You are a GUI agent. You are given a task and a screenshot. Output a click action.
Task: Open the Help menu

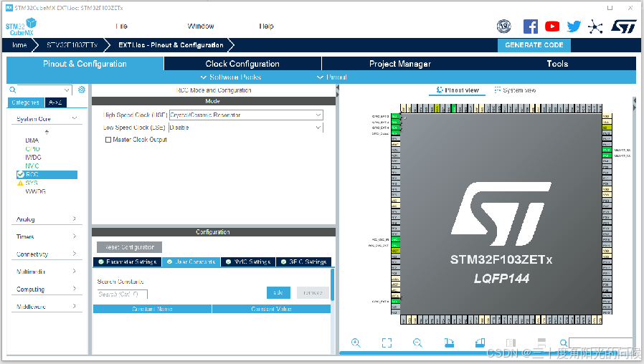(x=266, y=27)
